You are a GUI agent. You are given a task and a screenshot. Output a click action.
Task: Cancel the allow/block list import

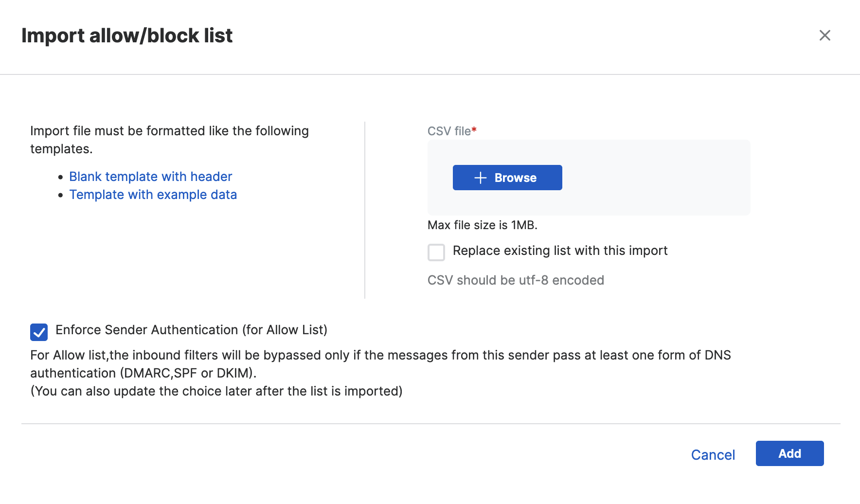coord(713,455)
